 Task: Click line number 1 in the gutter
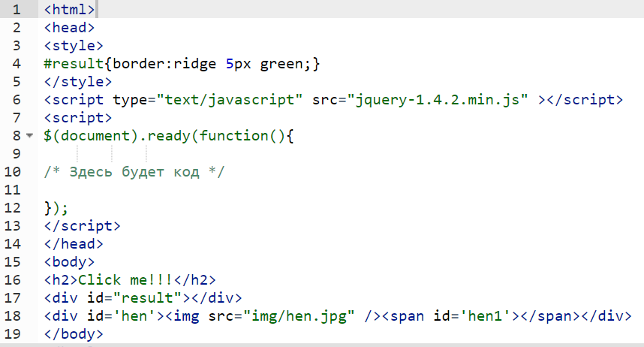tap(17, 10)
